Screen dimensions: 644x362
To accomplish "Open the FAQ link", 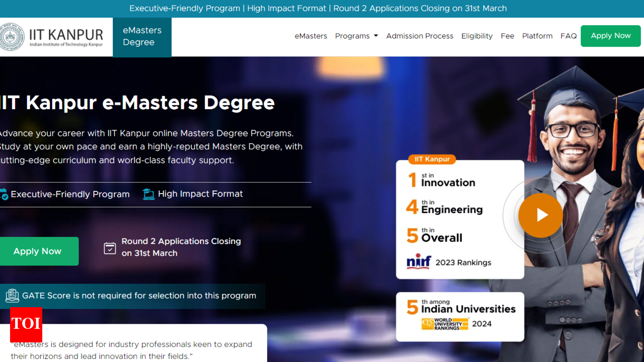I will 569,36.
